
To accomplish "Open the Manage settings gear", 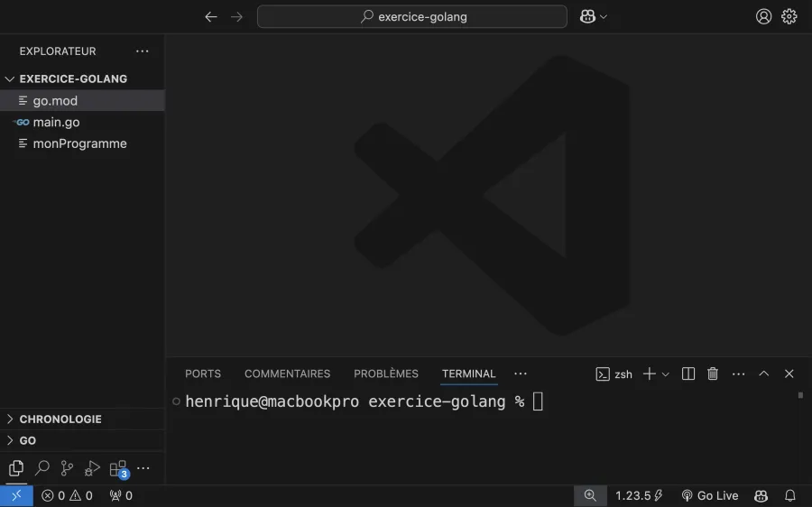I will (789, 16).
